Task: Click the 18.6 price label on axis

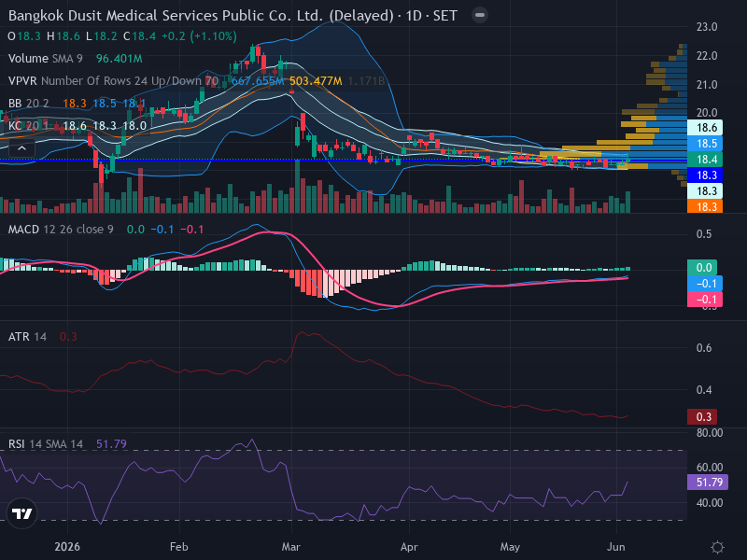Action: pyautogui.click(x=705, y=128)
